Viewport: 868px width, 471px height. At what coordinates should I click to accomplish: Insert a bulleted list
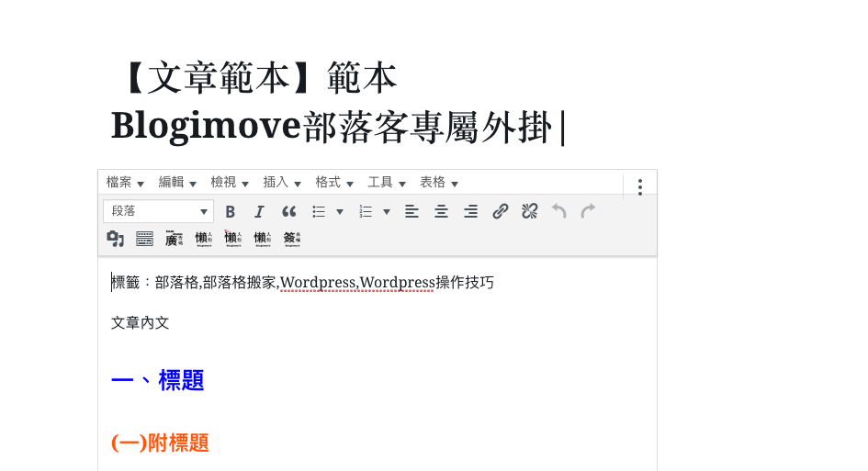tap(319, 211)
